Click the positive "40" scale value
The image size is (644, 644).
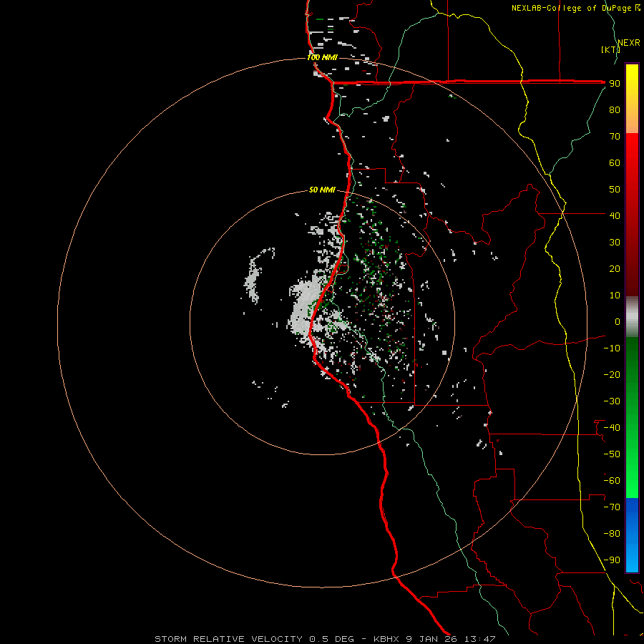click(615, 215)
